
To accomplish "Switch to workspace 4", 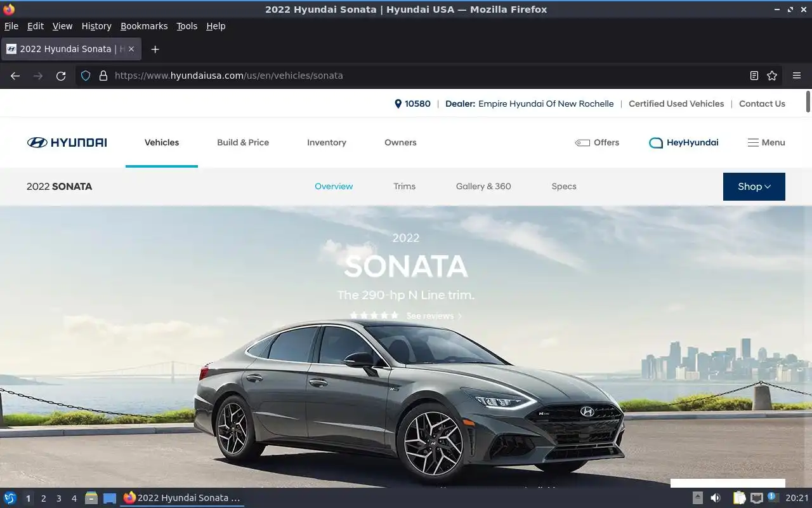I will point(74,498).
